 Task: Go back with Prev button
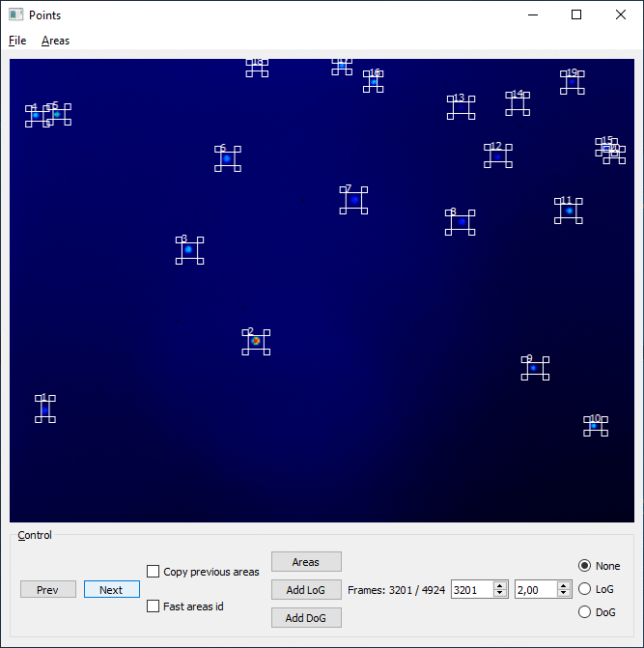pyautogui.click(x=48, y=589)
